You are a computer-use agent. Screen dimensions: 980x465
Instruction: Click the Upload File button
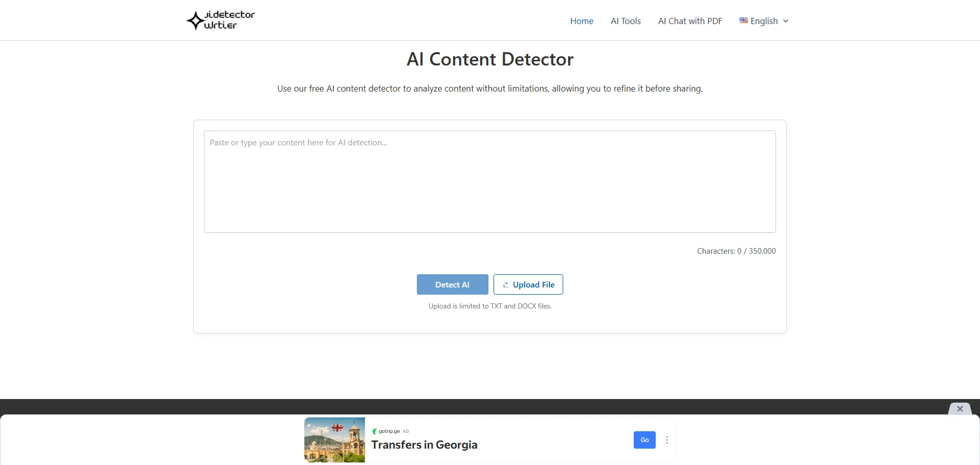tap(528, 284)
